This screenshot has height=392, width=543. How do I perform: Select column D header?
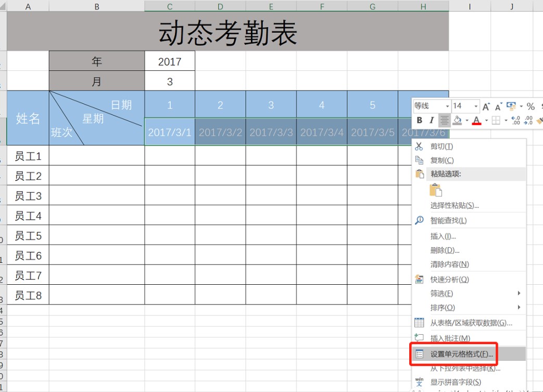point(220,6)
